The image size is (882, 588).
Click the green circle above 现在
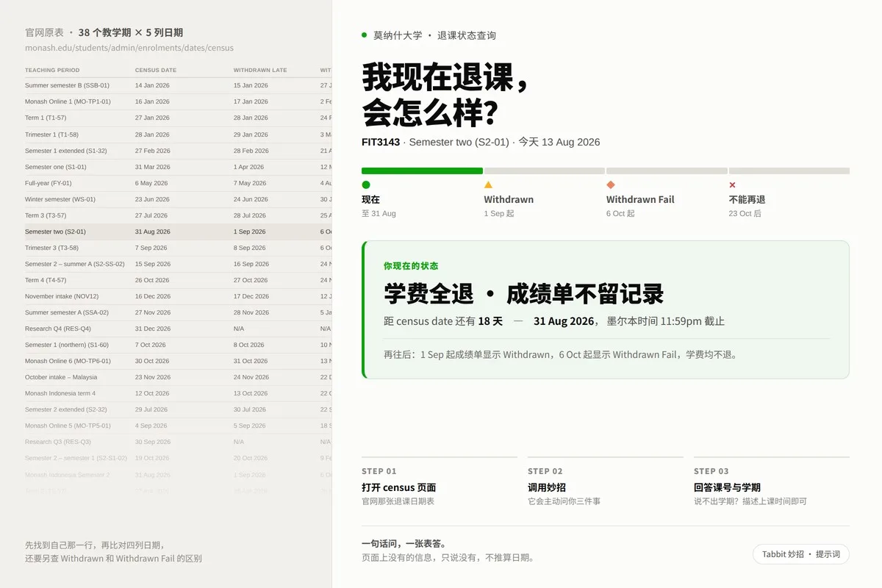(x=366, y=185)
